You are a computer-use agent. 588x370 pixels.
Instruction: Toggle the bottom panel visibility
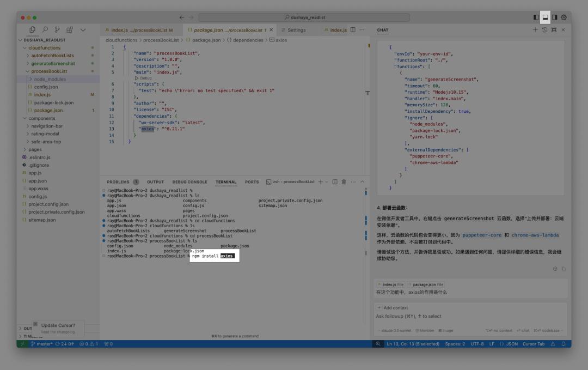coord(545,17)
